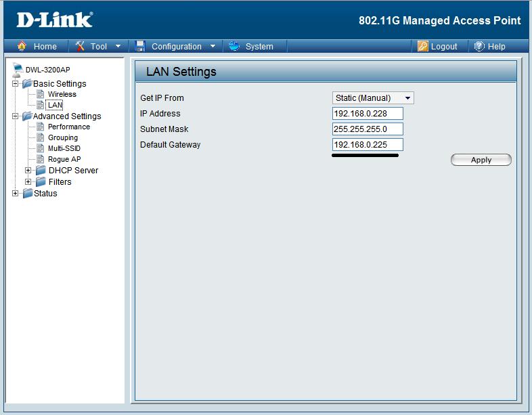Image resolution: width=532 pixels, height=415 pixels.
Task: Click the Status folder icon
Action: (x=28, y=193)
